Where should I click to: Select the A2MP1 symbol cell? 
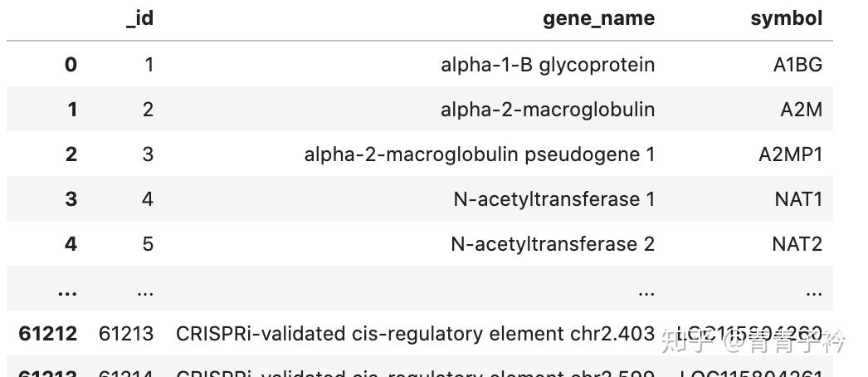(791, 154)
